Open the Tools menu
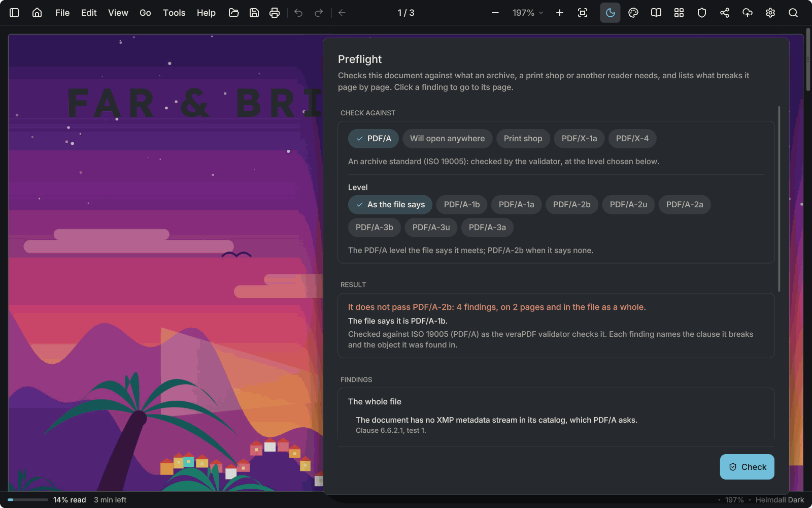The width and height of the screenshot is (812, 508). [x=174, y=13]
